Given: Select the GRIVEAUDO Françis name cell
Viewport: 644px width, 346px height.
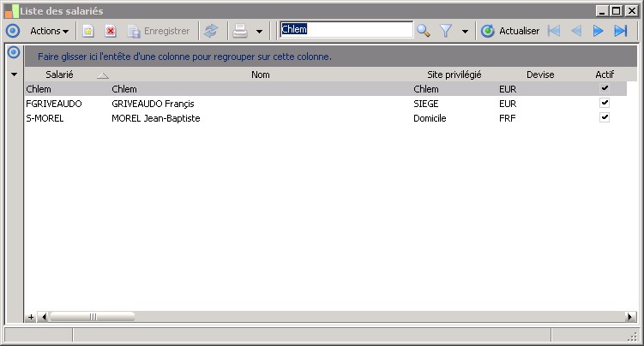Looking at the screenshot, I should click(x=261, y=104).
